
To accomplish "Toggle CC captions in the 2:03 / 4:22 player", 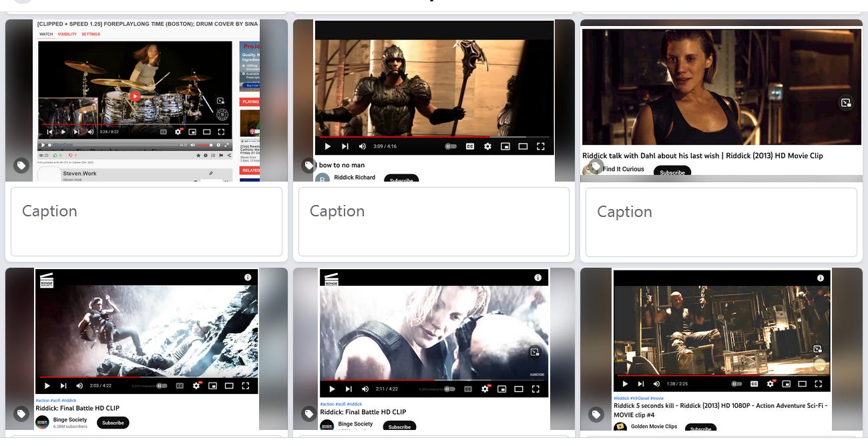I will tap(180, 386).
